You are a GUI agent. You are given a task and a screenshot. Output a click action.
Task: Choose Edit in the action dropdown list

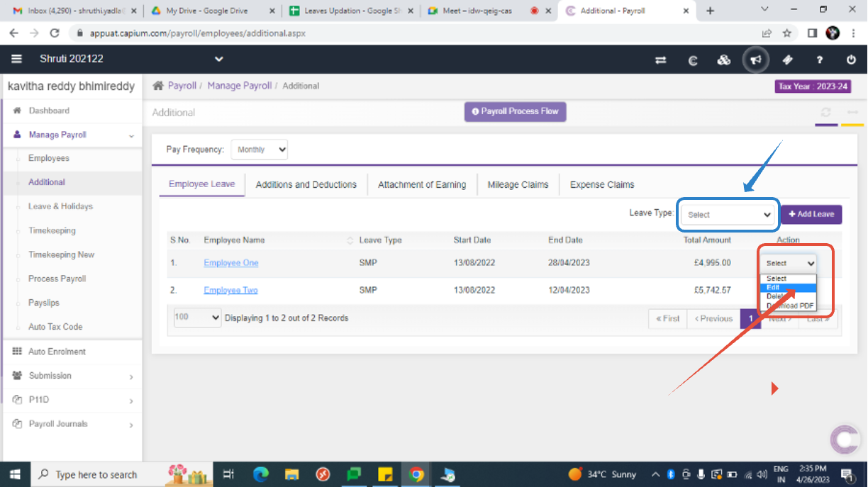pos(789,288)
